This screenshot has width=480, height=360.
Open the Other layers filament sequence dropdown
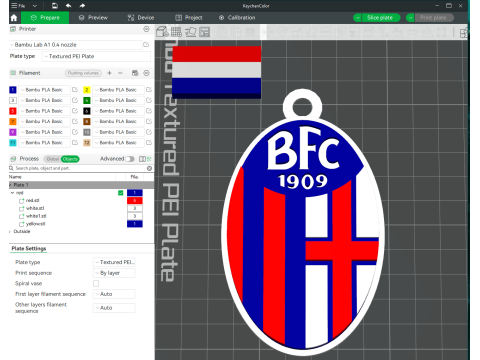pyautogui.click(x=114, y=308)
